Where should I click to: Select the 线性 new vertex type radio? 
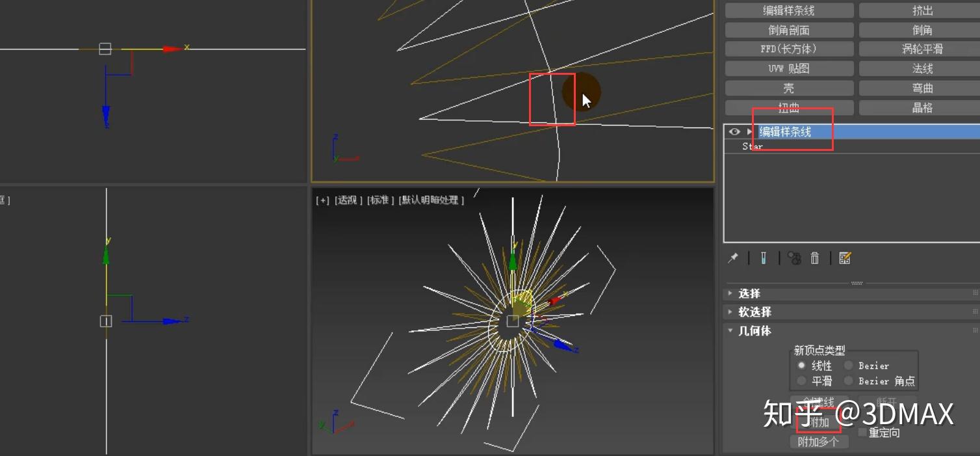(x=801, y=365)
